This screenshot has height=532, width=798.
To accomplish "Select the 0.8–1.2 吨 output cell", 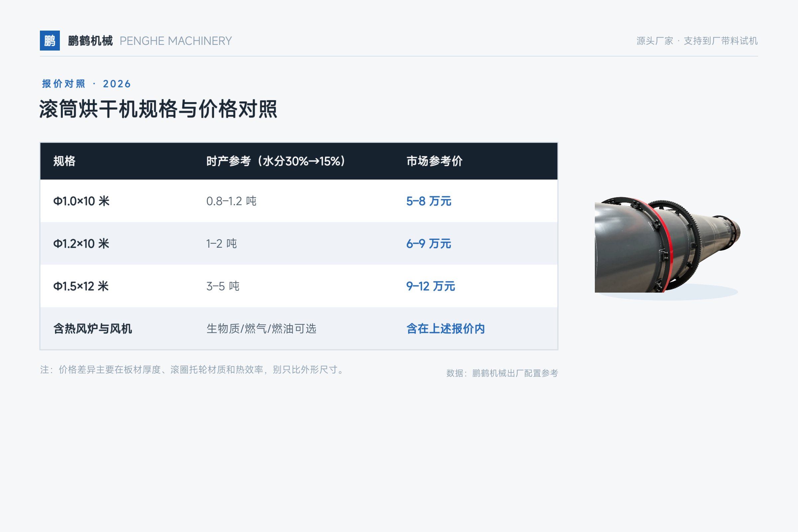I will click(x=231, y=201).
